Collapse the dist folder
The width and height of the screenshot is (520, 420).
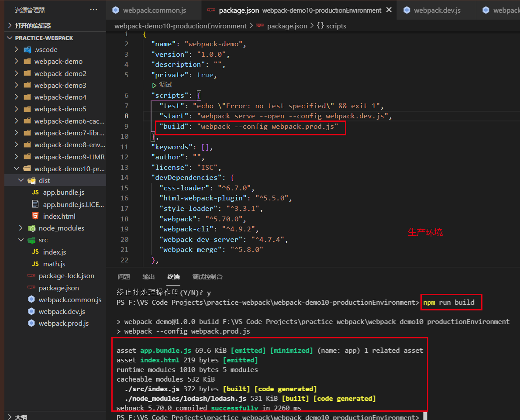21,180
